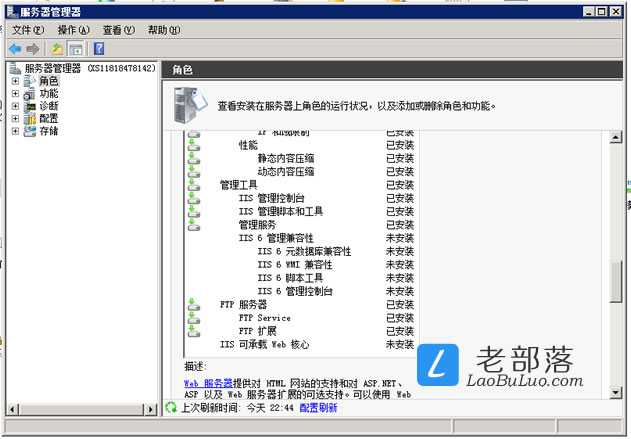The image size is (631, 439).
Task: Click the 静态内容压缩 row text
Action: click(286, 159)
